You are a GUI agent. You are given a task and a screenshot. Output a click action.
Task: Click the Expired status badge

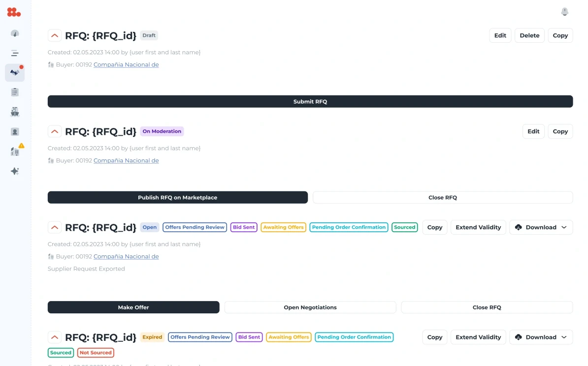(152, 337)
